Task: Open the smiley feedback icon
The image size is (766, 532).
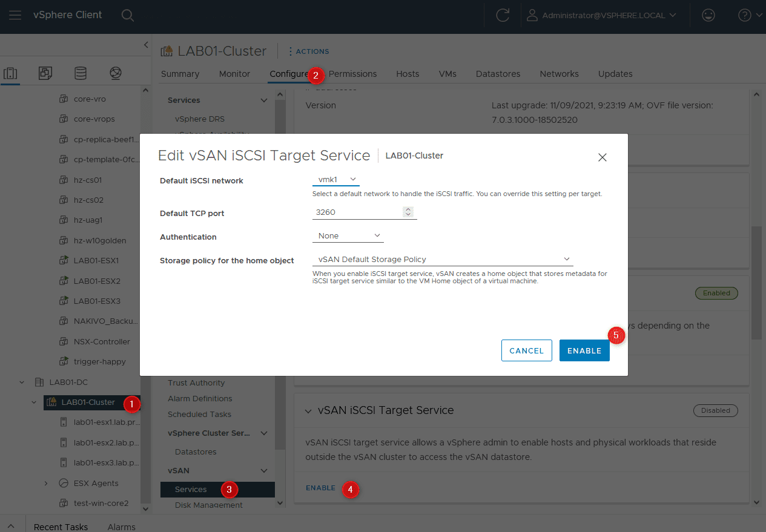Action: [x=708, y=16]
